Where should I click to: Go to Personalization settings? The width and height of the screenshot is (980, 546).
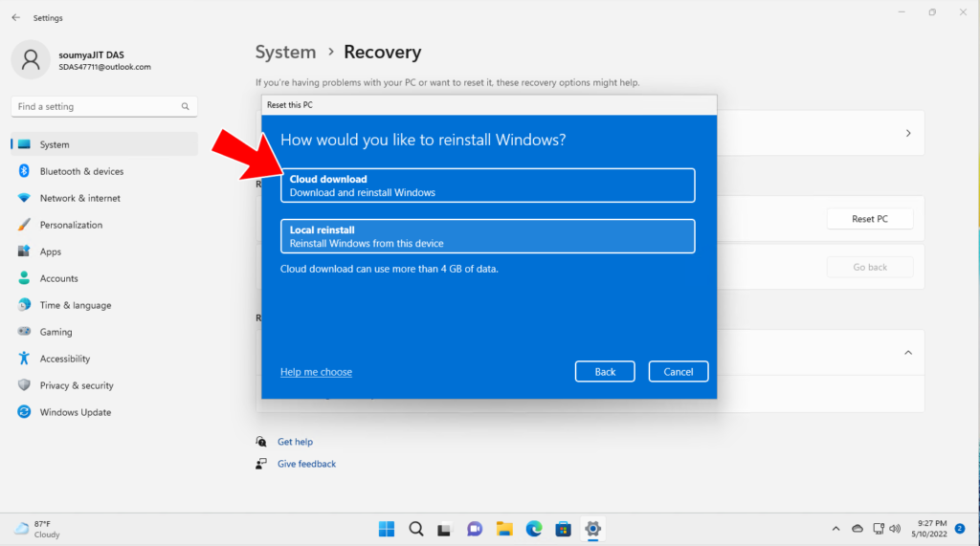104,225
